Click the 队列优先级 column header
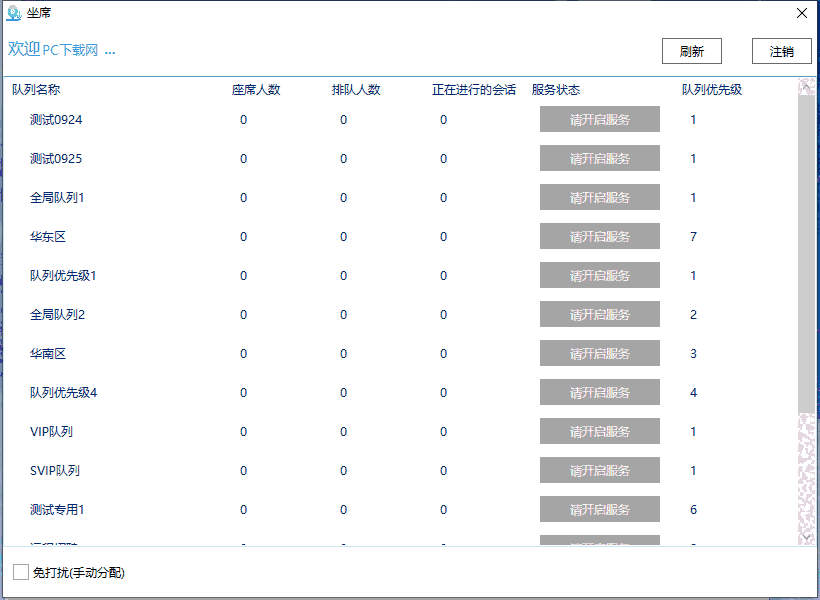The image size is (820, 600). 712,89
